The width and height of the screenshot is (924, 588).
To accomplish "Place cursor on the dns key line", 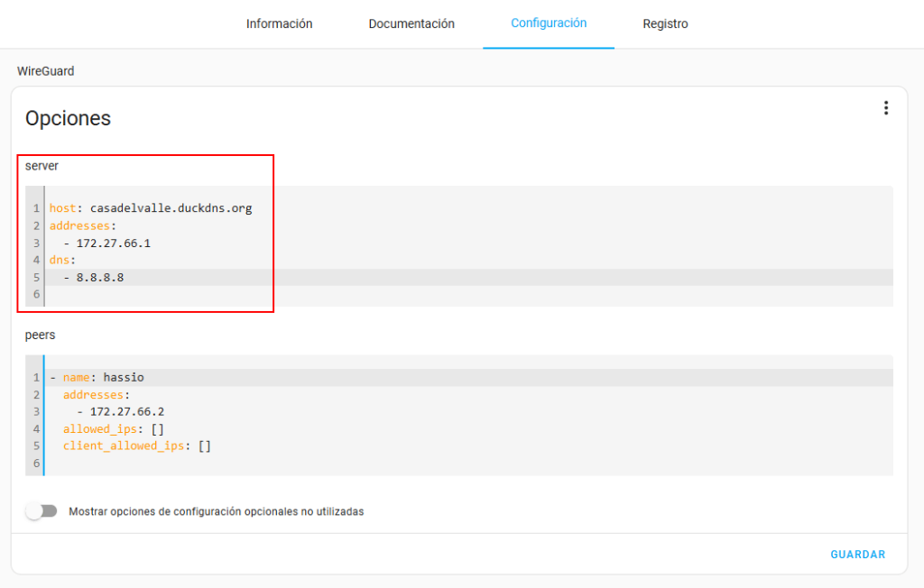I will point(63,260).
